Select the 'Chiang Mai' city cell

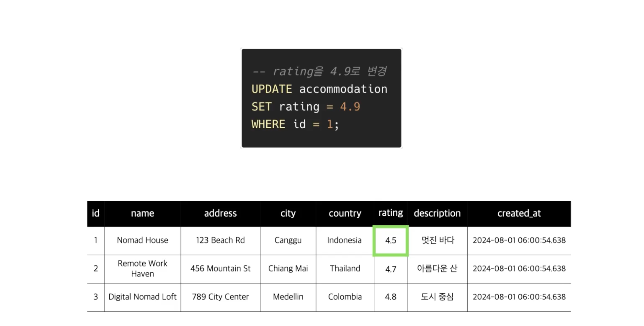point(288,269)
